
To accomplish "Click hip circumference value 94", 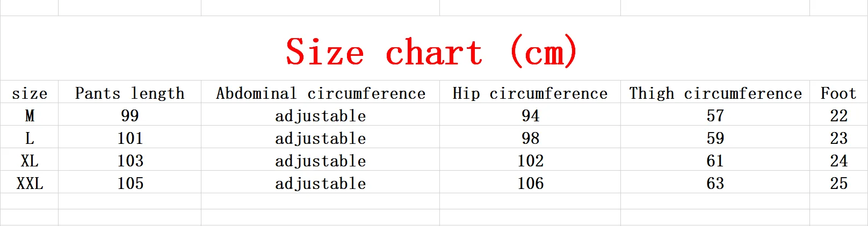I will coord(530,114).
